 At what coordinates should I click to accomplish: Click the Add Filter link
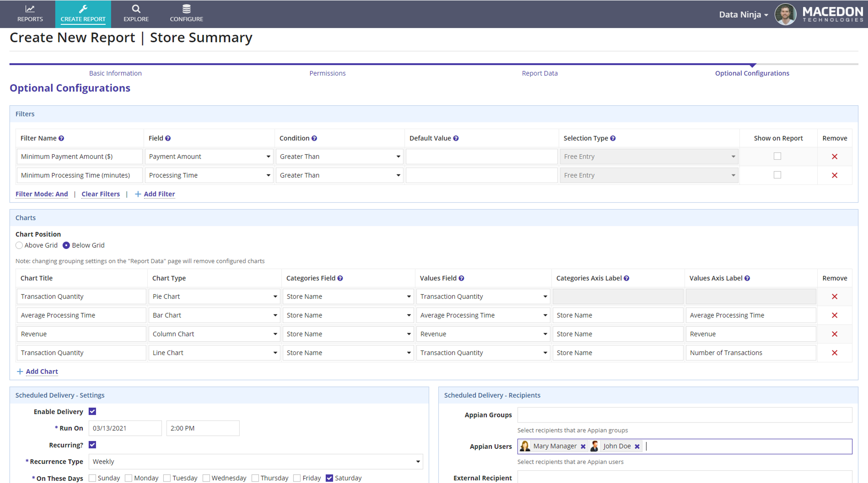tap(159, 194)
